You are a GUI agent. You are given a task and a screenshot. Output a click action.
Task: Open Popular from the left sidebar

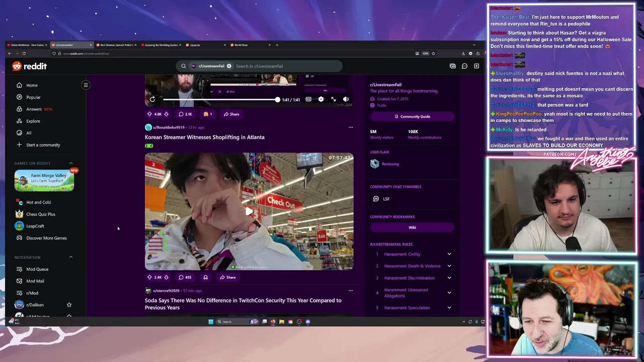33,97
